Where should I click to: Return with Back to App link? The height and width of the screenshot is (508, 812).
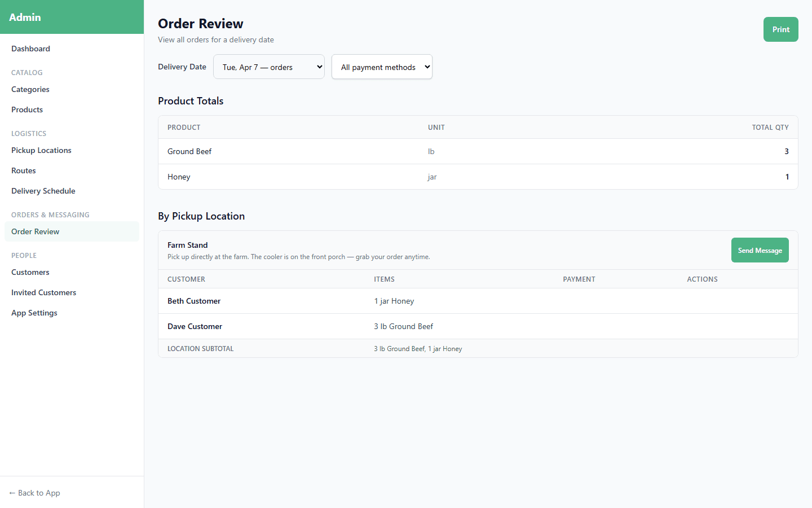(34, 493)
